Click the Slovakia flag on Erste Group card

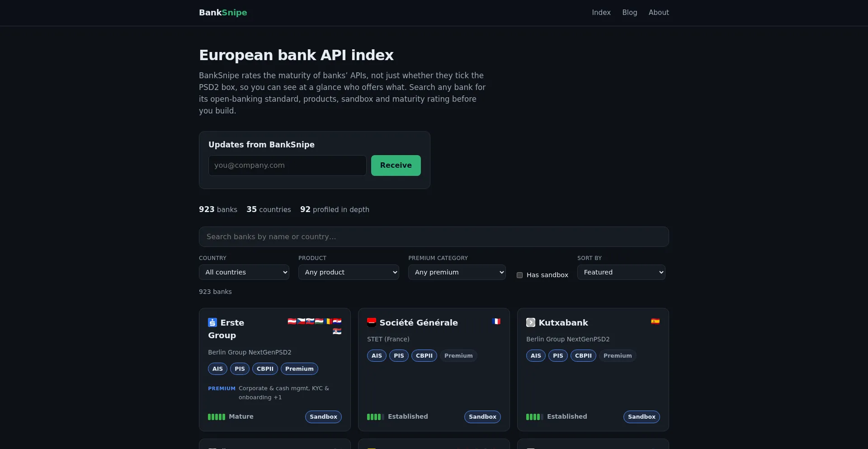pyautogui.click(x=310, y=321)
